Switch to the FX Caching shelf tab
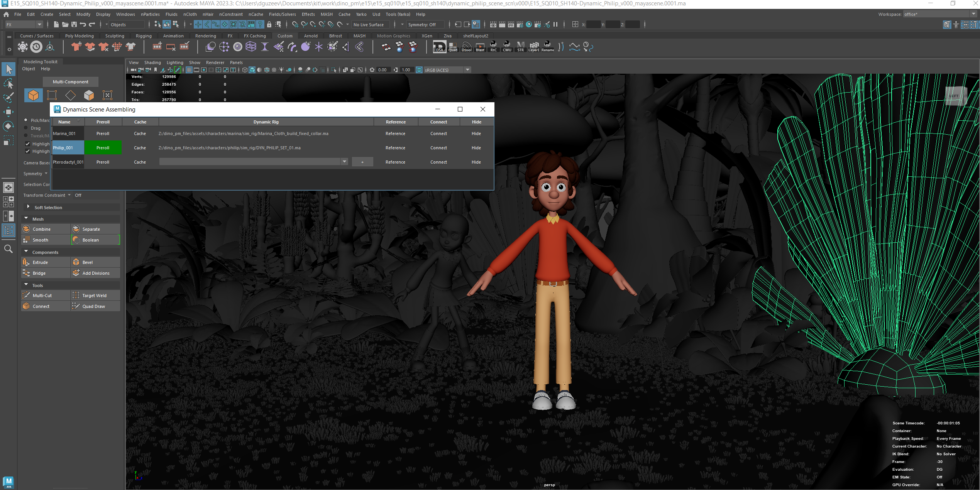 click(x=255, y=36)
